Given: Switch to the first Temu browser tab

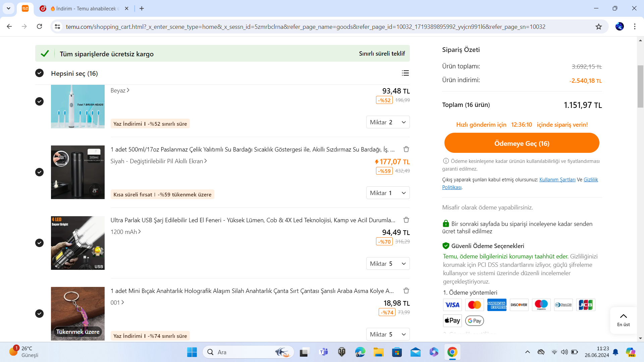Looking at the screenshot, I should coord(25,8).
